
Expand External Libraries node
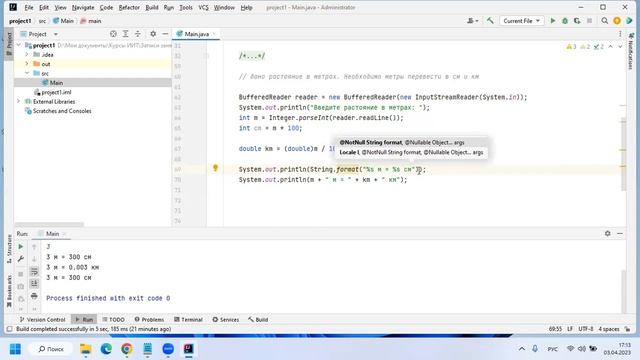[19, 101]
